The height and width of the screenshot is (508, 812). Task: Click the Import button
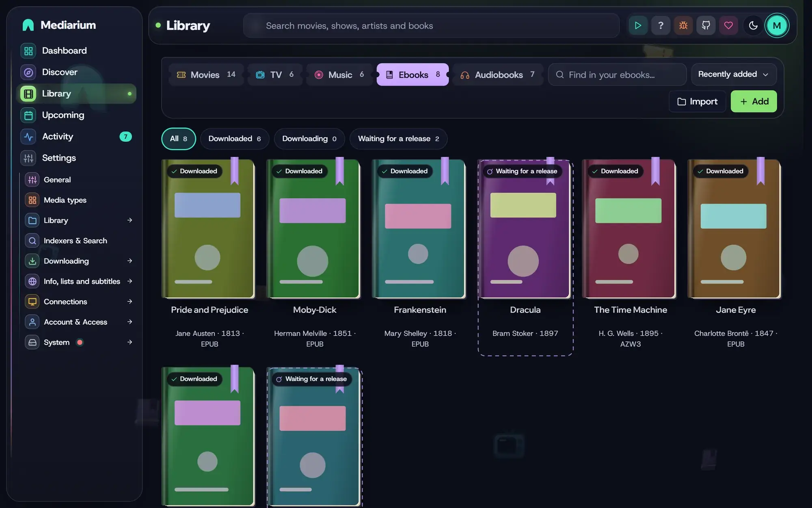click(697, 102)
